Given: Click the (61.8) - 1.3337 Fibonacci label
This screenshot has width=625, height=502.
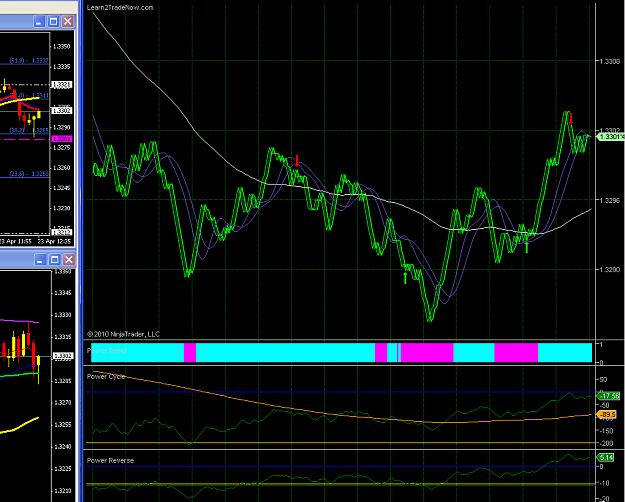Looking at the screenshot, I should click(x=29, y=61).
